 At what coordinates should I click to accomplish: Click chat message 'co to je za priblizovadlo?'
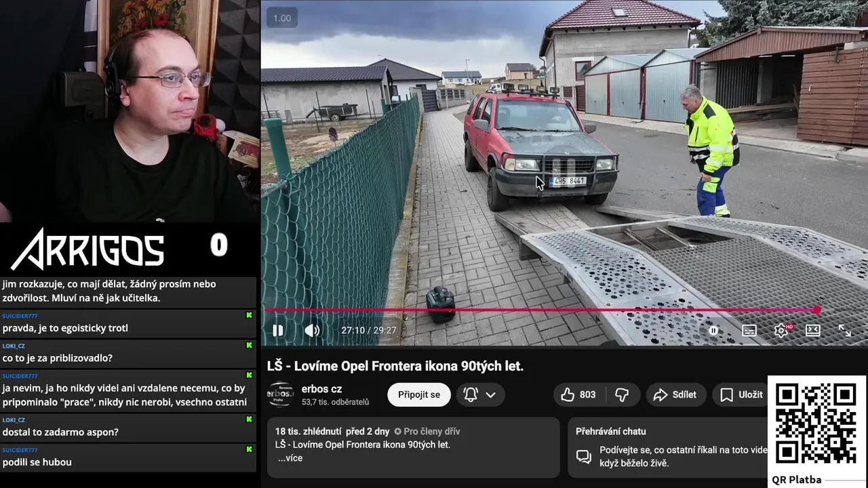click(58, 358)
